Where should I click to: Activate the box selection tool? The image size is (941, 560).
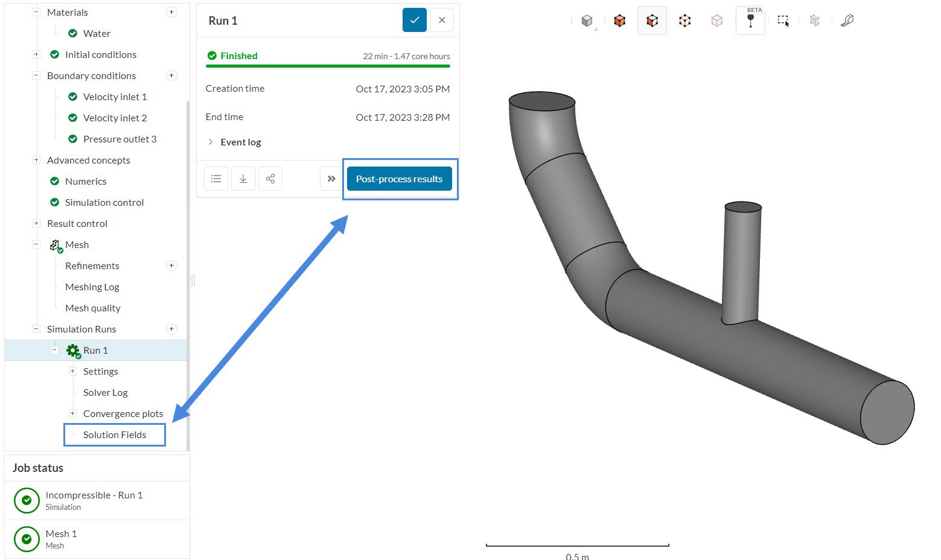click(783, 21)
